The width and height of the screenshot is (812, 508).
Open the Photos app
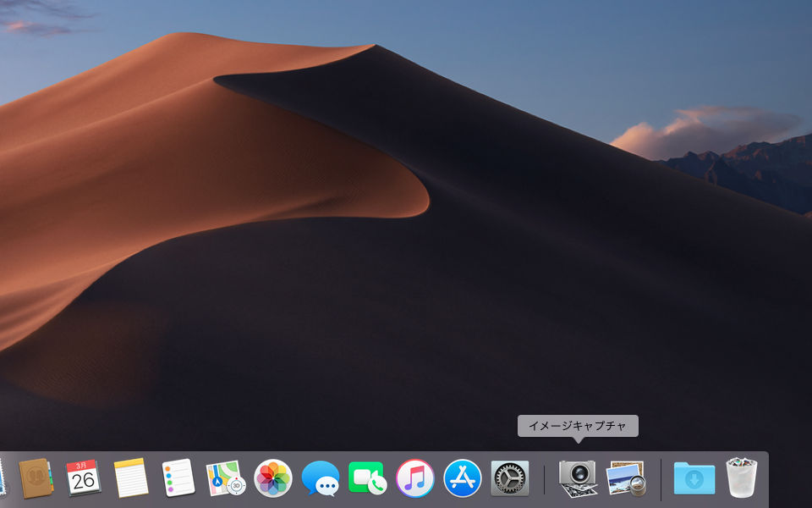click(273, 478)
